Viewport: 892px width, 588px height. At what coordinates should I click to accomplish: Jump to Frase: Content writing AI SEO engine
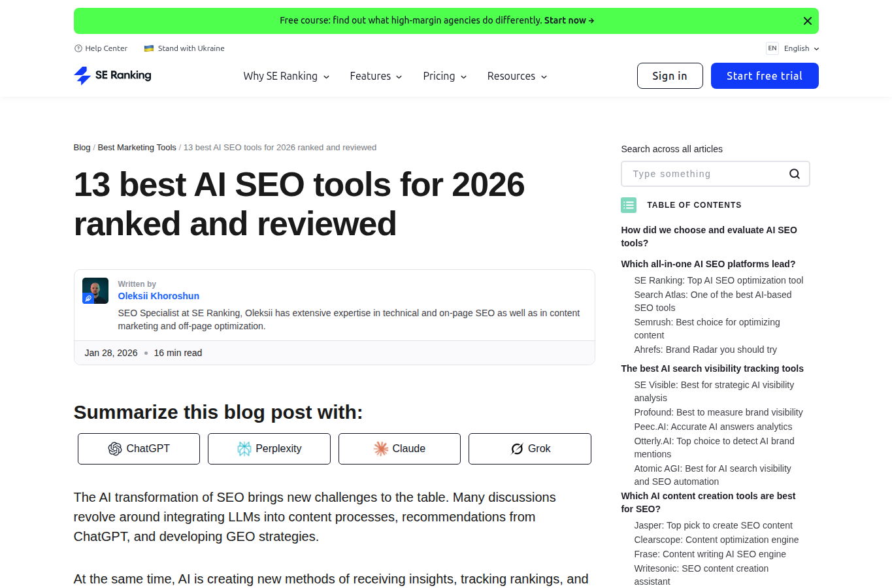tap(710, 554)
